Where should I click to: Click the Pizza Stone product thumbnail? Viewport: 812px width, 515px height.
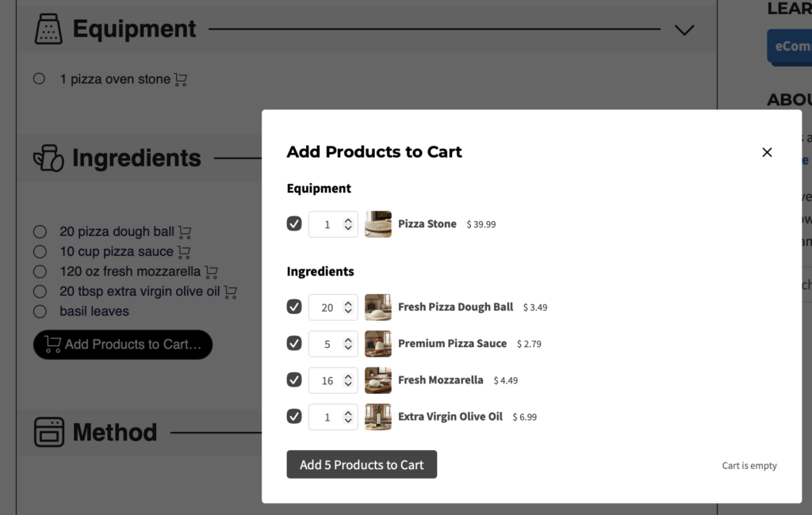point(378,224)
